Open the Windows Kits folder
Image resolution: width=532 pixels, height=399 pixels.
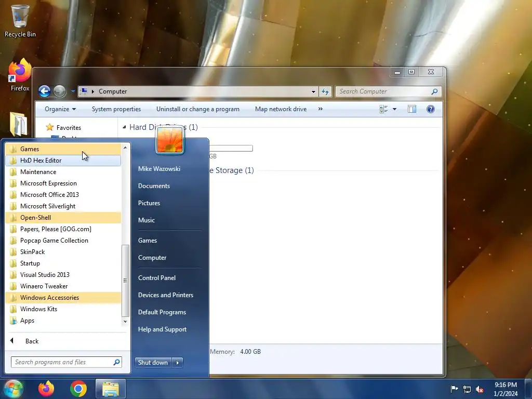[x=63, y=309]
